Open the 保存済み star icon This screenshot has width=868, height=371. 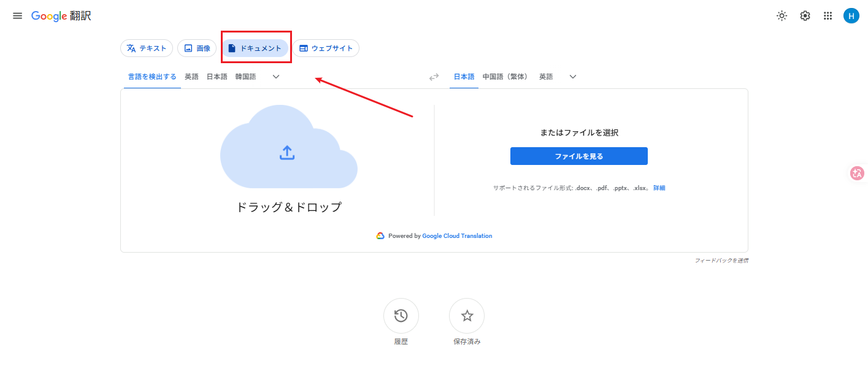tap(467, 316)
